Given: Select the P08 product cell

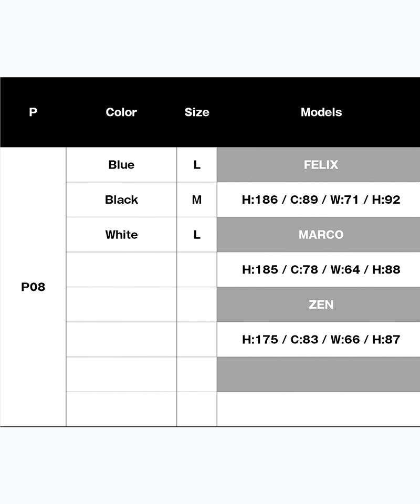Looking at the screenshot, I should [x=33, y=287].
